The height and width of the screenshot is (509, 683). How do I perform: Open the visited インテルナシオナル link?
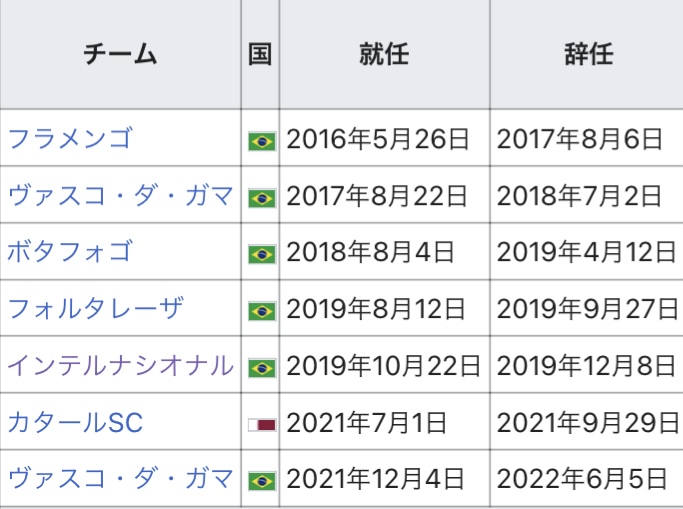point(120,366)
